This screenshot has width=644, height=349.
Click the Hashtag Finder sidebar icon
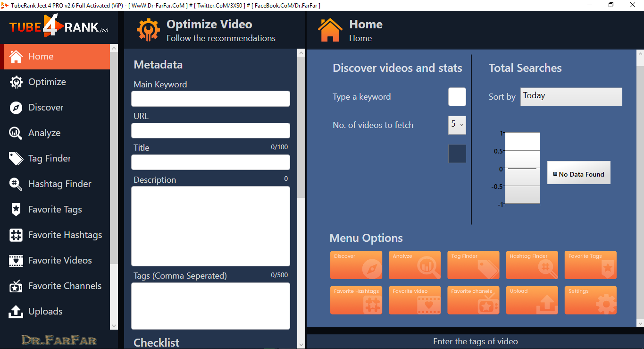16,184
